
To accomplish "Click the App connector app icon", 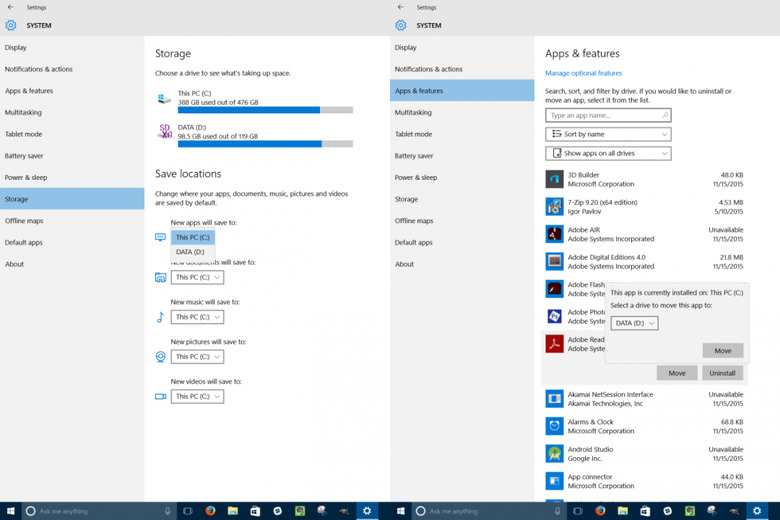I will [554, 481].
